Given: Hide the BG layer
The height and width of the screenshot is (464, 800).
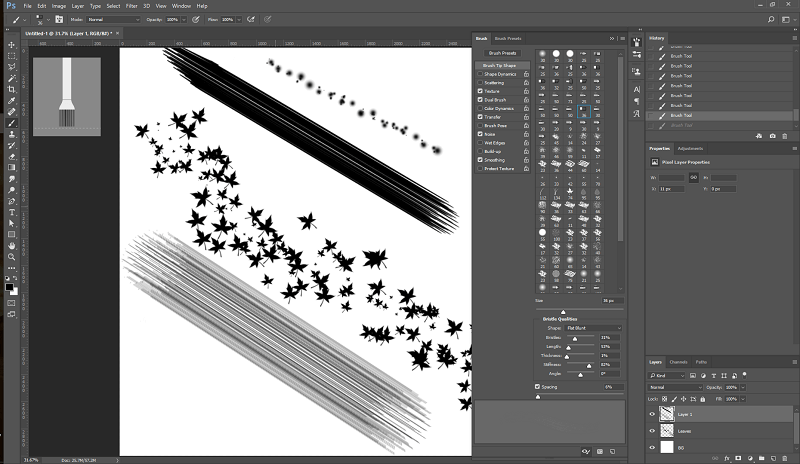Looking at the screenshot, I should pos(652,448).
